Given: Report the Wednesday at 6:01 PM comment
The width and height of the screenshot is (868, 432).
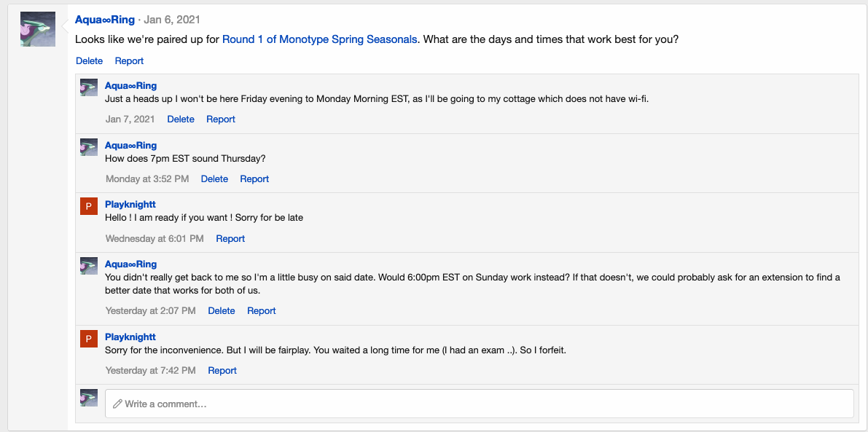Looking at the screenshot, I should pos(230,239).
